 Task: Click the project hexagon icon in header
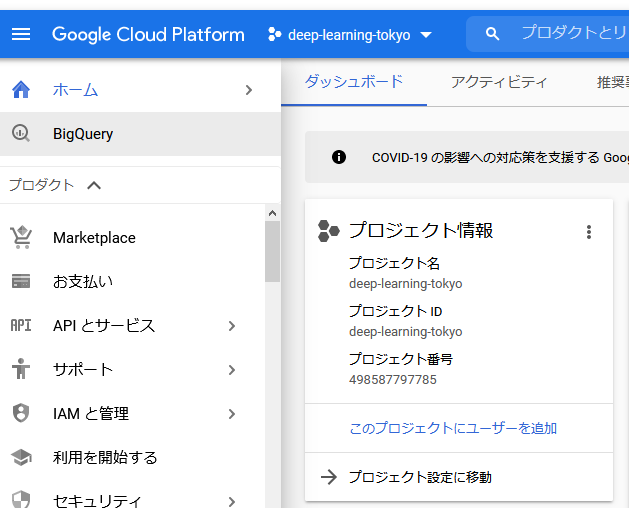(274, 35)
